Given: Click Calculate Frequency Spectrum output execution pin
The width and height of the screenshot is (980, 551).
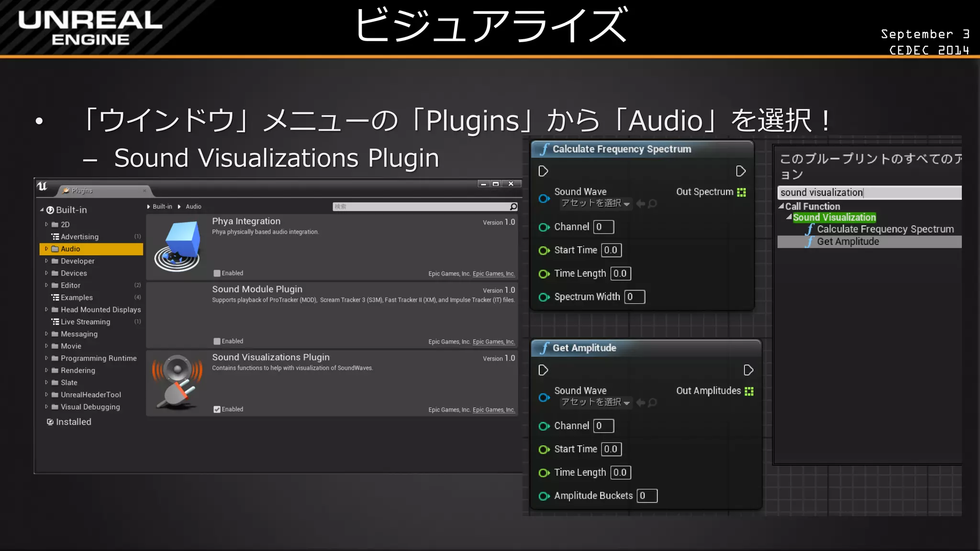Looking at the screenshot, I should (741, 171).
